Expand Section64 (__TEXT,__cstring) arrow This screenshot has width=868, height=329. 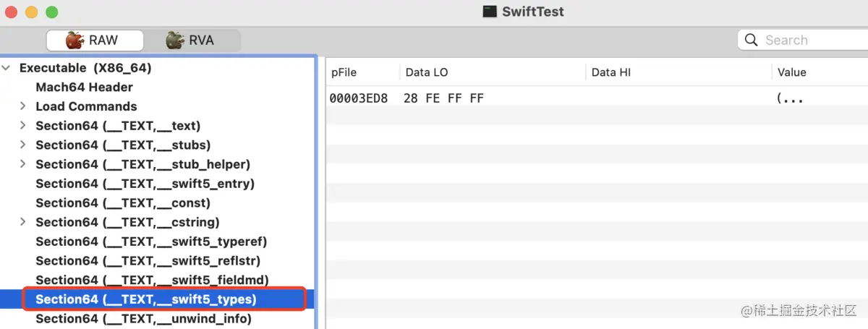click(x=23, y=222)
